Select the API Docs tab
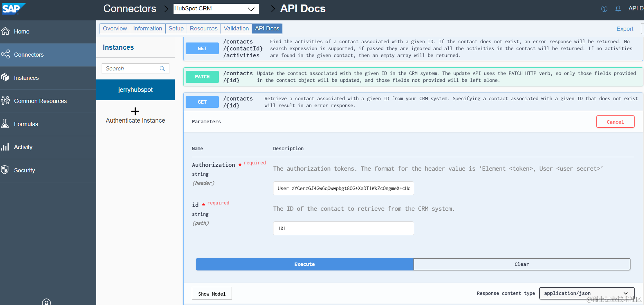The height and width of the screenshot is (305, 644). (267, 28)
